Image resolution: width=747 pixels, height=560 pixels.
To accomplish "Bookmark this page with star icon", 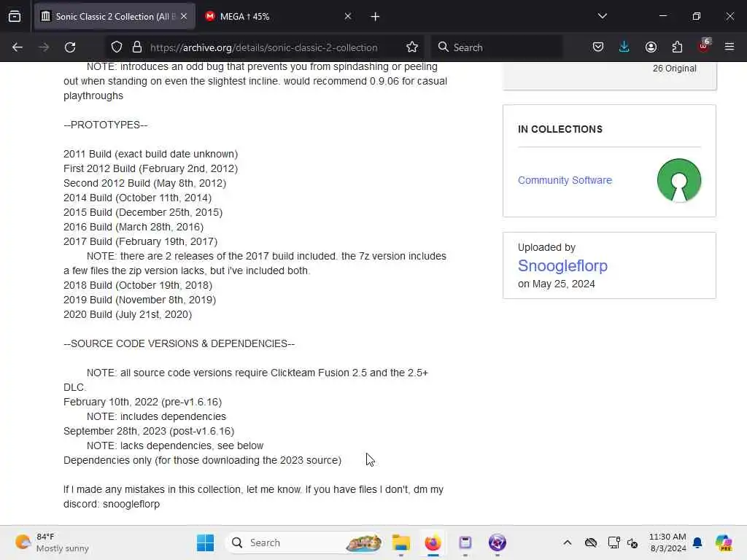I will point(412,47).
